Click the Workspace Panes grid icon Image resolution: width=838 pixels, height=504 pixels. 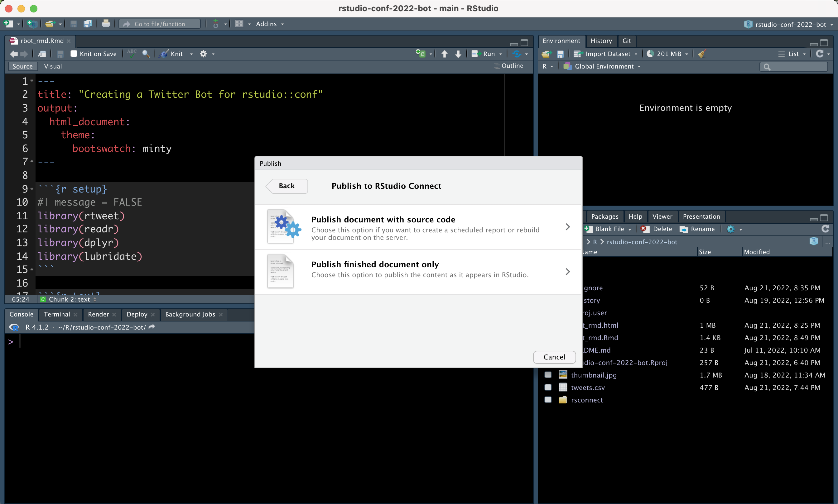click(239, 24)
